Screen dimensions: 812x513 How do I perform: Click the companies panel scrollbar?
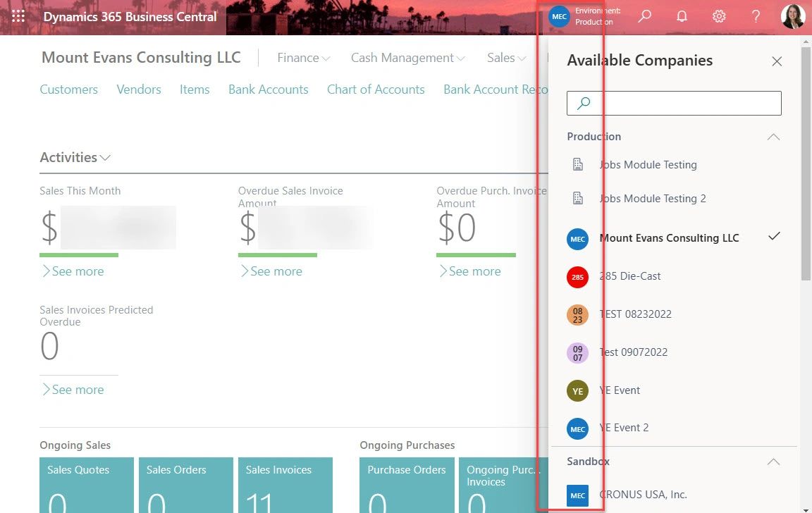[x=805, y=165]
